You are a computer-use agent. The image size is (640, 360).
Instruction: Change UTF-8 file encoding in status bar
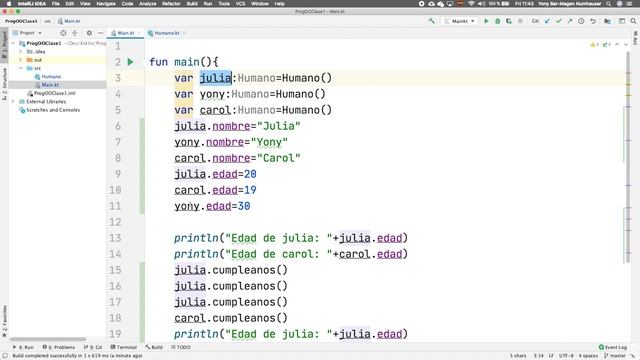point(566,356)
